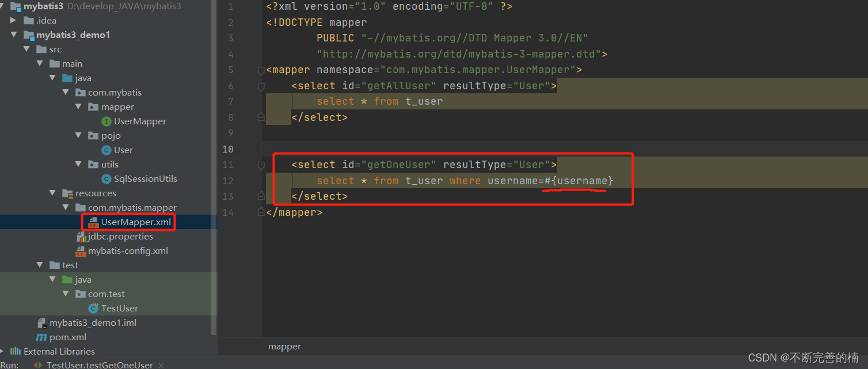Click line number 10 in gutter
The image size is (868, 369).
click(228, 149)
